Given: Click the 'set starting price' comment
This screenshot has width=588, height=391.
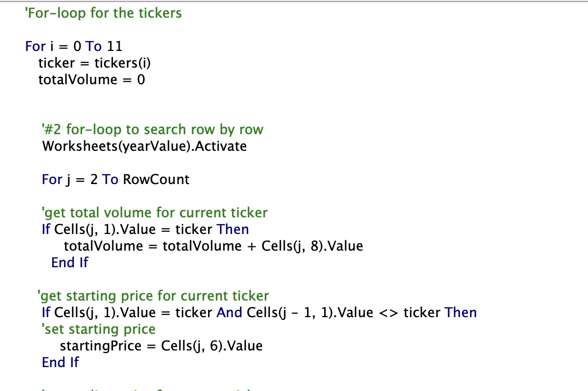Looking at the screenshot, I should pos(99,329).
